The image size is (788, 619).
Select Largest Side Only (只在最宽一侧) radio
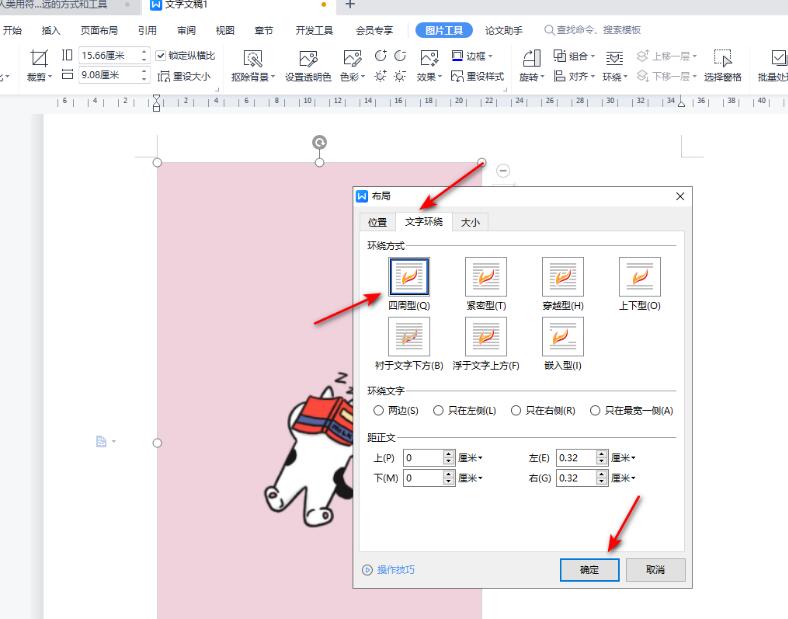(595, 410)
